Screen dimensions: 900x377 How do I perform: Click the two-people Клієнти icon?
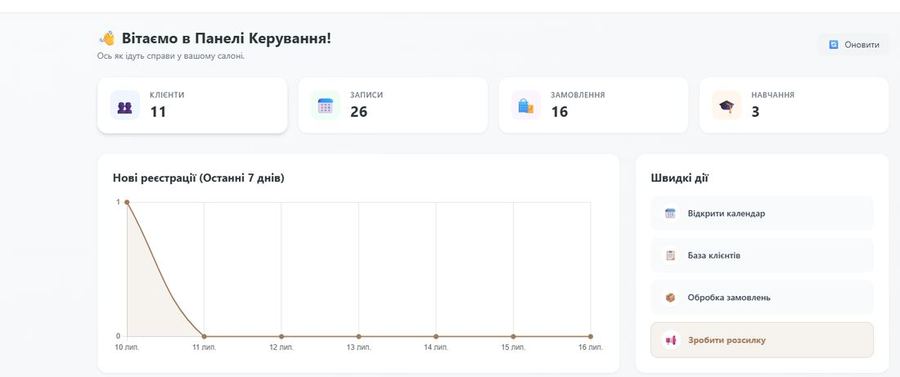pyautogui.click(x=125, y=106)
